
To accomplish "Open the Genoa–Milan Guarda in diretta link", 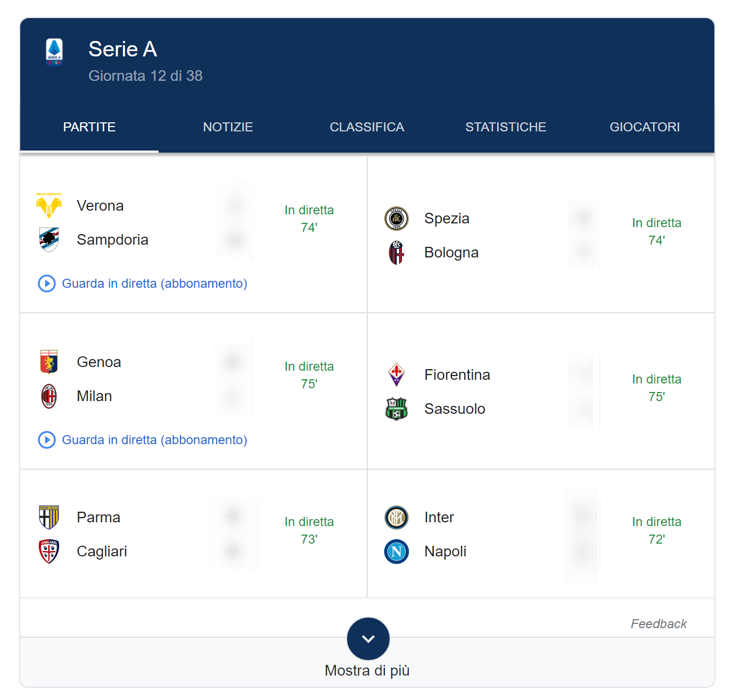I will click(154, 440).
